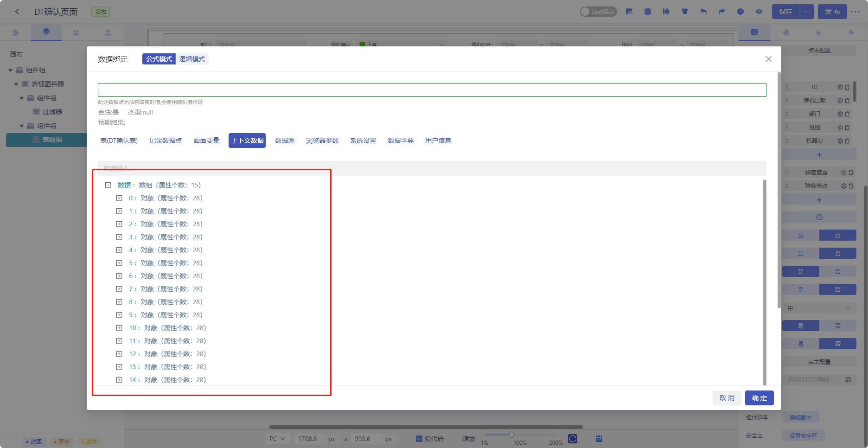Open the layers panel icon in left sidebar
This screenshot has width=868, height=448.
click(x=46, y=32)
